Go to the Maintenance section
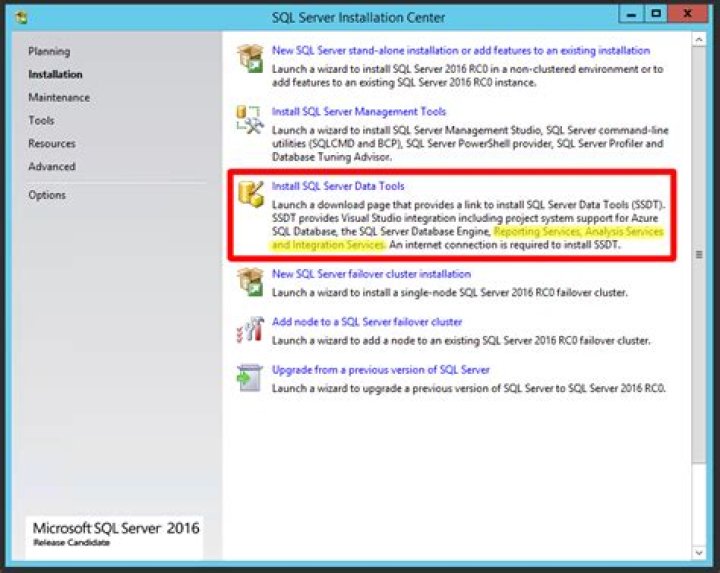 tap(59, 97)
